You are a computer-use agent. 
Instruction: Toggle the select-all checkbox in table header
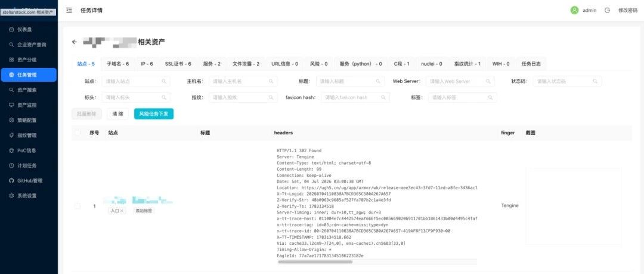tap(78, 133)
